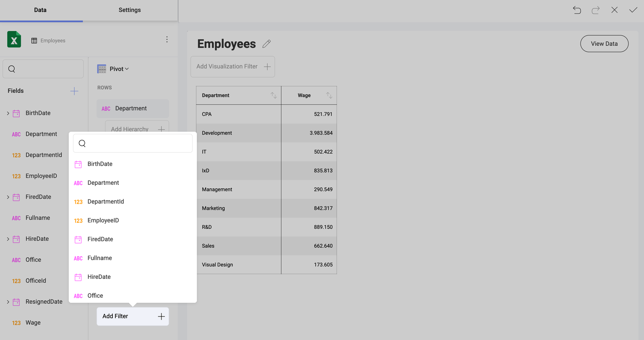The image size is (644, 340).
Task: Click the Wage column header
Action: [x=309, y=95]
